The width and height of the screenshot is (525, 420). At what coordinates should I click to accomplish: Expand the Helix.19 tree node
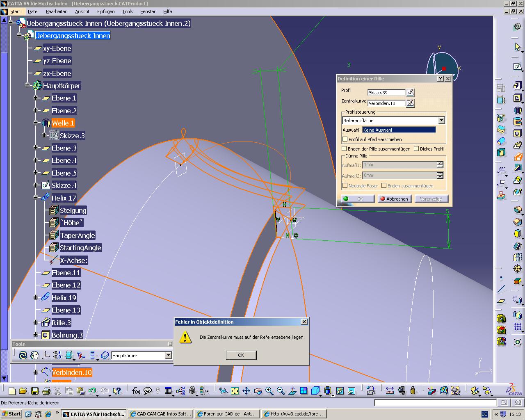click(x=36, y=297)
